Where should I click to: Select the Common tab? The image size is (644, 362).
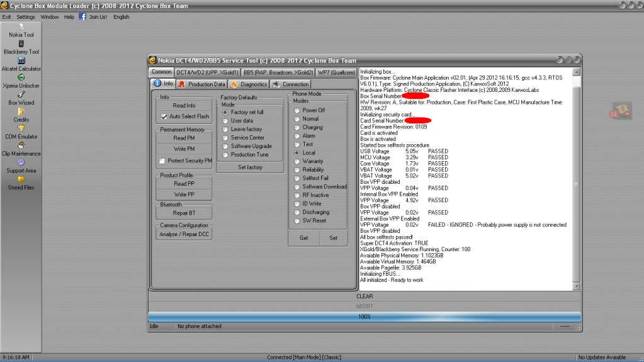click(161, 72)
